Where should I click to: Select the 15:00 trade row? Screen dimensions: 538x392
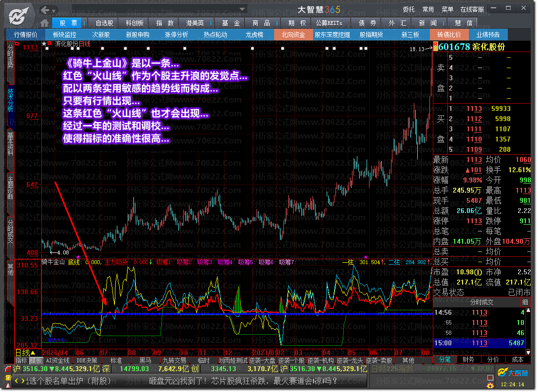[x=479, y=343]
